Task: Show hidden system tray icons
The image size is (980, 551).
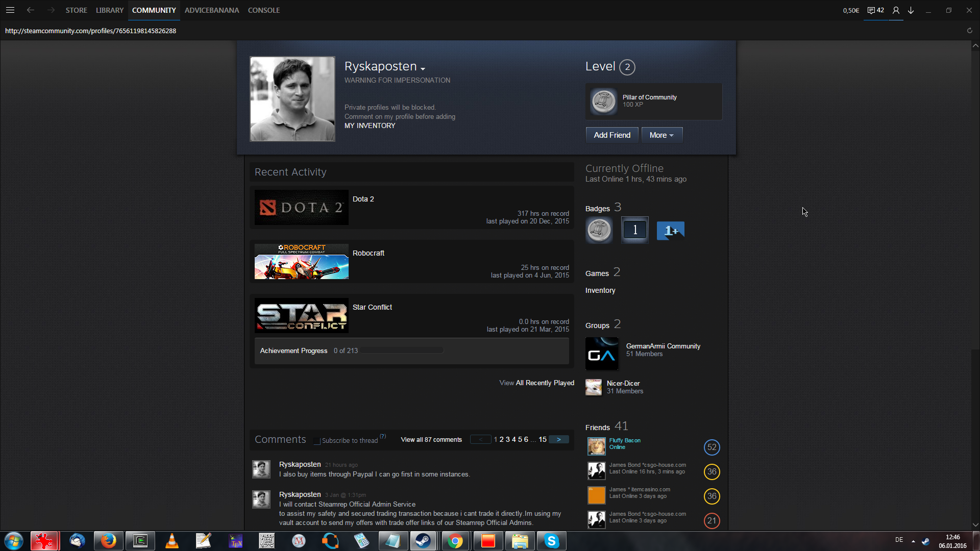Action: coord(913,541)
